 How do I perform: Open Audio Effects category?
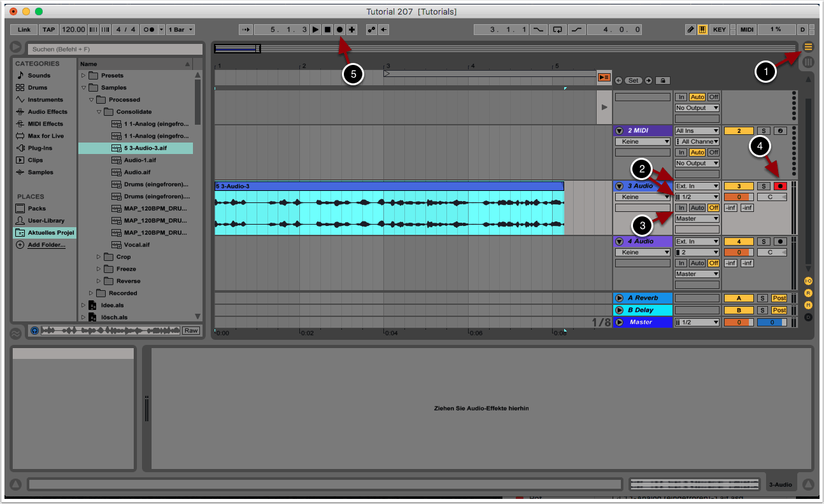click(47, 112)
